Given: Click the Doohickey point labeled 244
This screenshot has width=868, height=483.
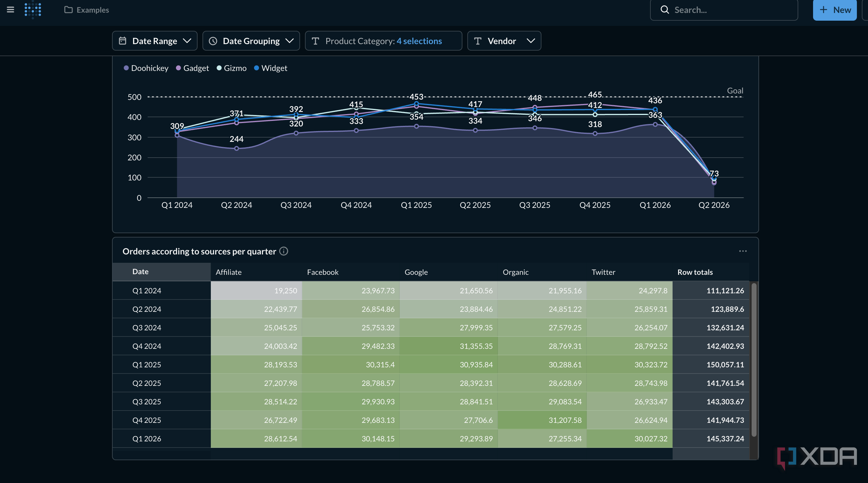Looking at the screenshot, I should pyautogui.click(x=236, y=148).
